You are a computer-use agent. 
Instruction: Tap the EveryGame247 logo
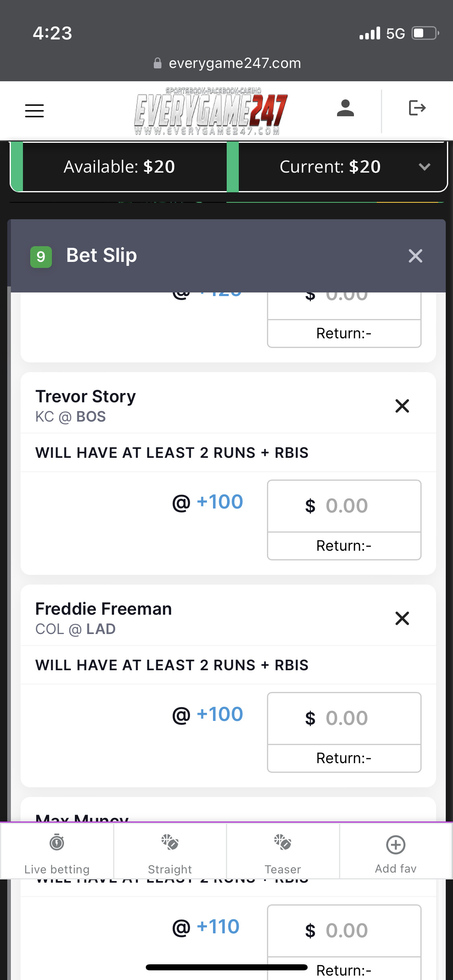tap(210, 111)
